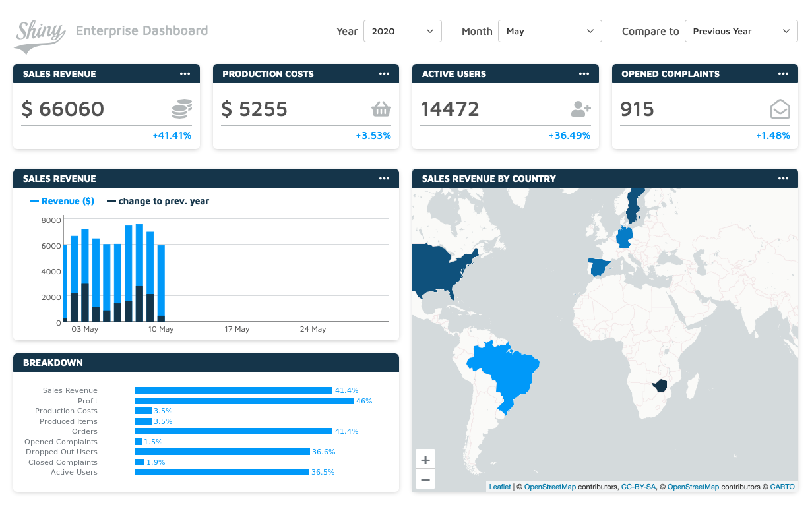Click the coins icon in Sales Revenue
Screen dimensions: 812x507
182,109
